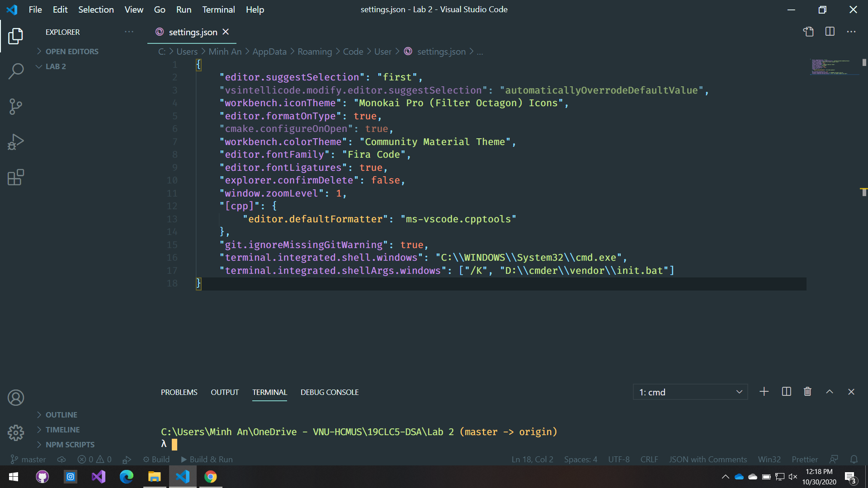The width and height of the screenshot is (868, 488).
Task: Open the Run and Debug panel
Action: tap(16, 141)
